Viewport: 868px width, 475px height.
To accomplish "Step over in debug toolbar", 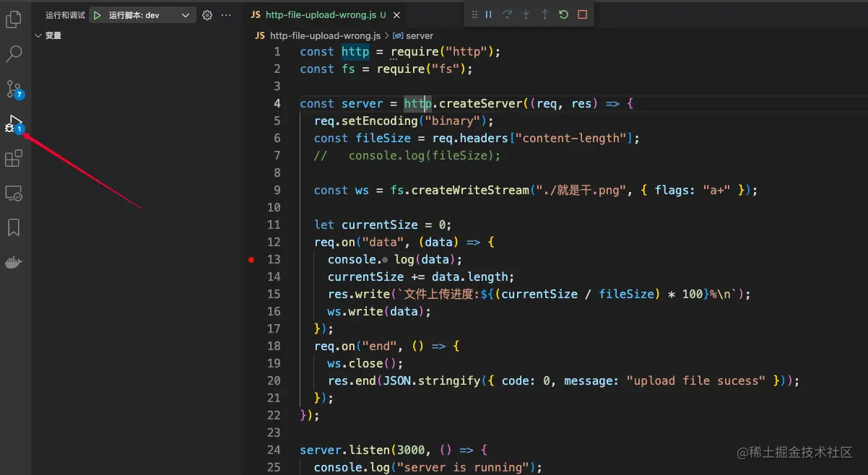I will (x=508, y=14).
